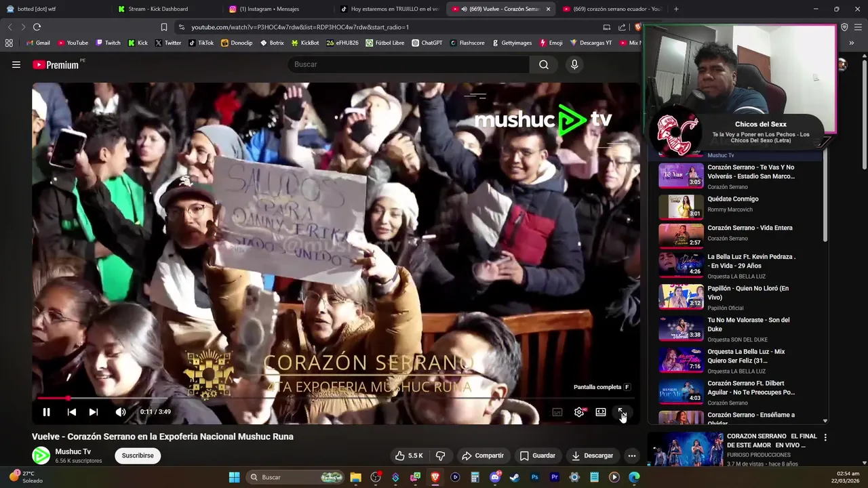Screen dimensions: 868x488
Task: Click Suscribirse button
Action: (x=138, y=455)
